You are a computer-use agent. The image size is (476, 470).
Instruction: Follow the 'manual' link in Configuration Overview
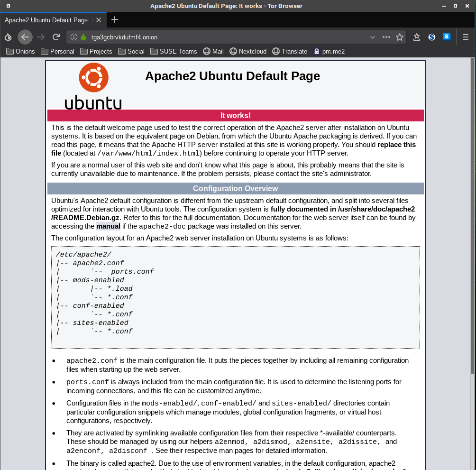[x=108, y=226]
